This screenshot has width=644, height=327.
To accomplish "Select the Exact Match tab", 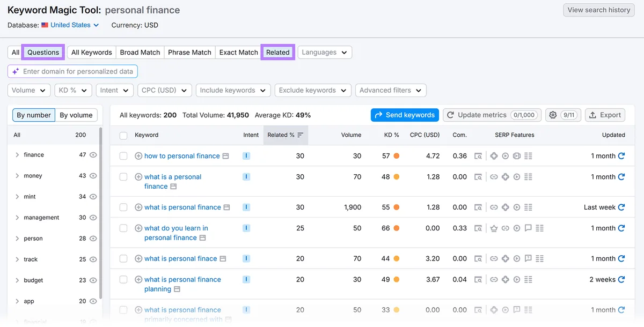I will coord(239,53).
